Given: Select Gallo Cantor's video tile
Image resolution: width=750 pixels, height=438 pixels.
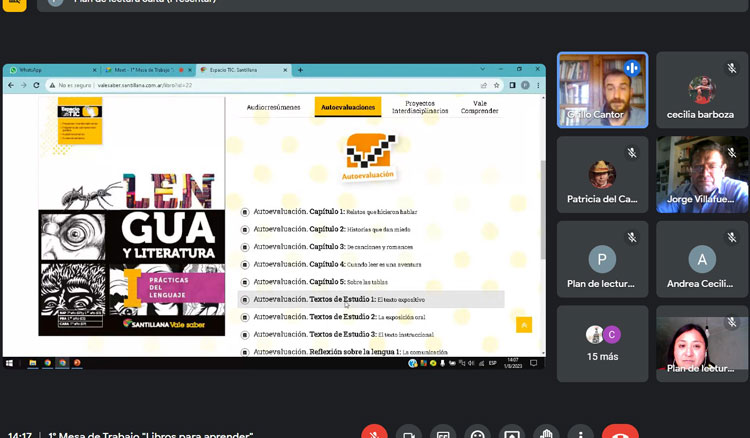Looking at the screenshot, I should 603,90.
